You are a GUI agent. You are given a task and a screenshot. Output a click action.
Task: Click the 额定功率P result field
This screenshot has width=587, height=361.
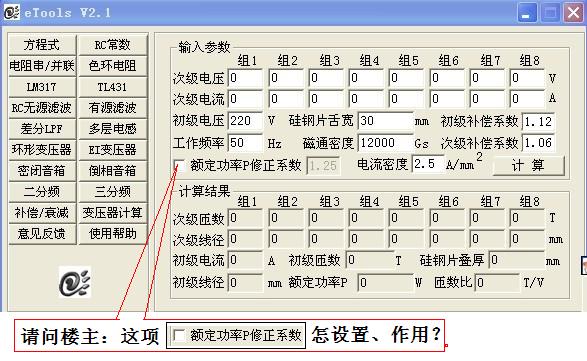[386, 283]
